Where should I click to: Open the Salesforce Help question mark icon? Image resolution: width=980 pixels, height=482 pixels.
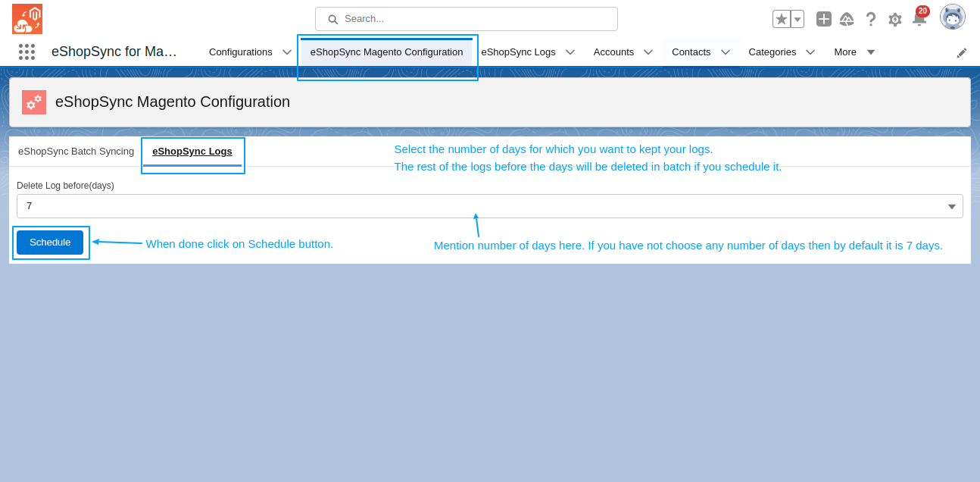pos(871,19)
